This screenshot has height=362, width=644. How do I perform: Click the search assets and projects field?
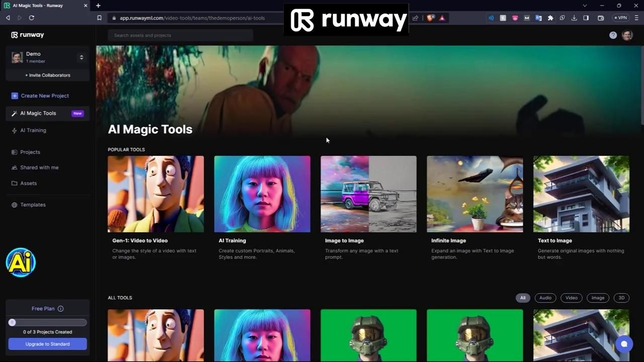coord(180,35)
